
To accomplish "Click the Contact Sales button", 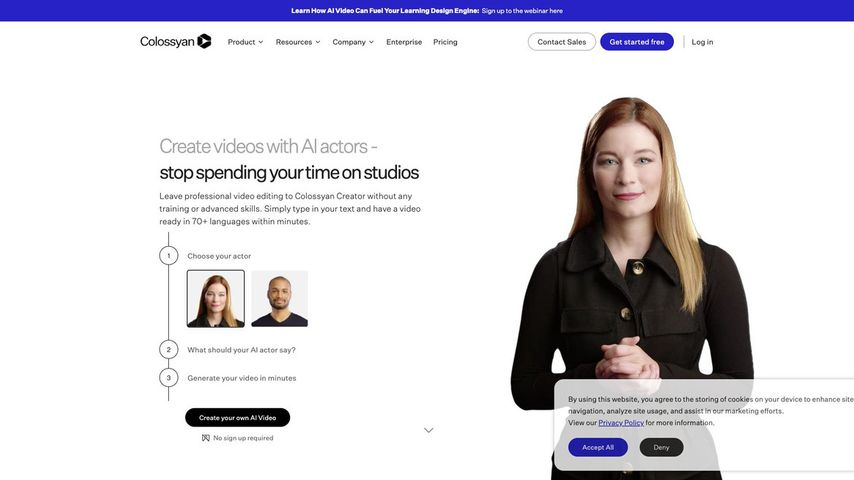I will click(x=562, y=42).
